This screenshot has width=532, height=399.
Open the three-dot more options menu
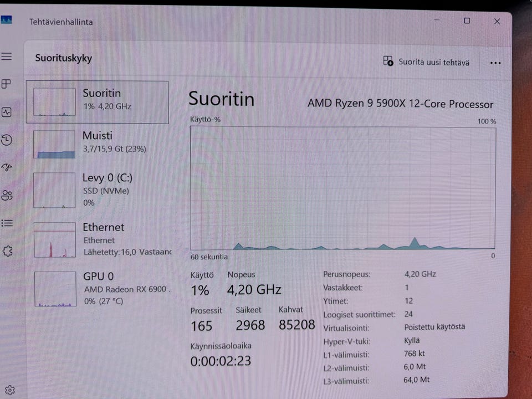495,63
